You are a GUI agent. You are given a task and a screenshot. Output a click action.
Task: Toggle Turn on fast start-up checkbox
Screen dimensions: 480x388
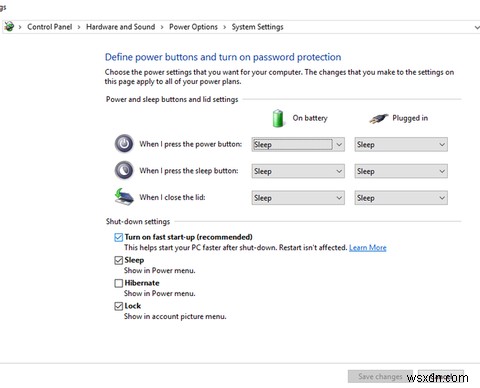(x=118, y=237)
